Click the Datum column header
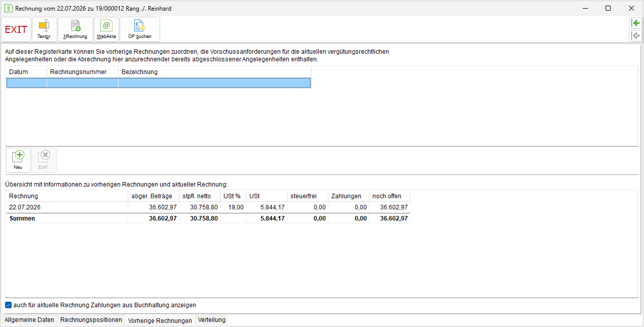Screen dimensions: 644x327 pyautogui.click(x=26, y=72)
